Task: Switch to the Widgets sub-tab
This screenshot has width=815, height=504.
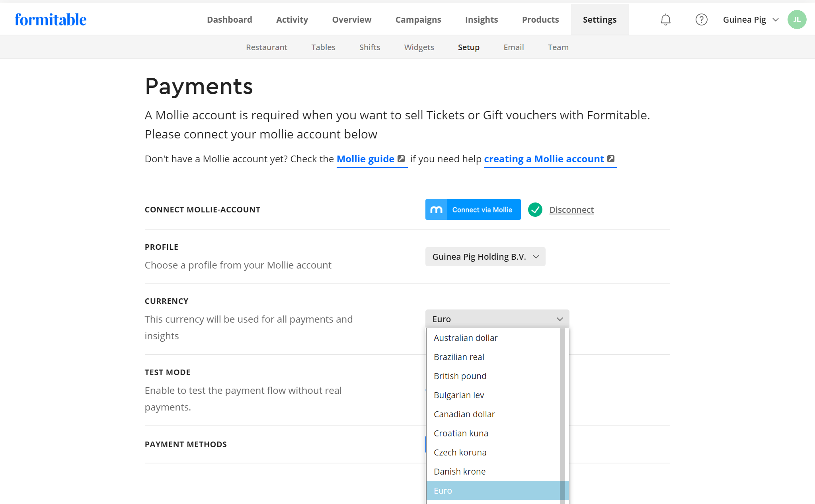Action: (x=419, y=47)
